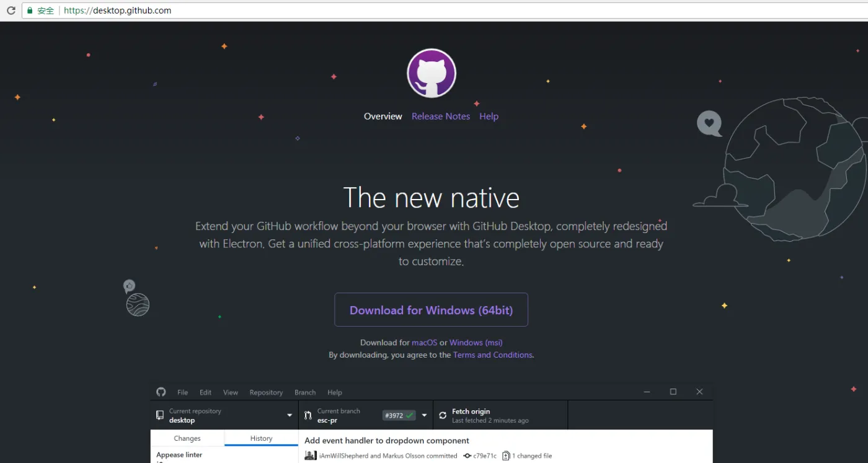Click the 'The new native' heading
This screenshot has width=868, height=463.
(x=432, y=198)
